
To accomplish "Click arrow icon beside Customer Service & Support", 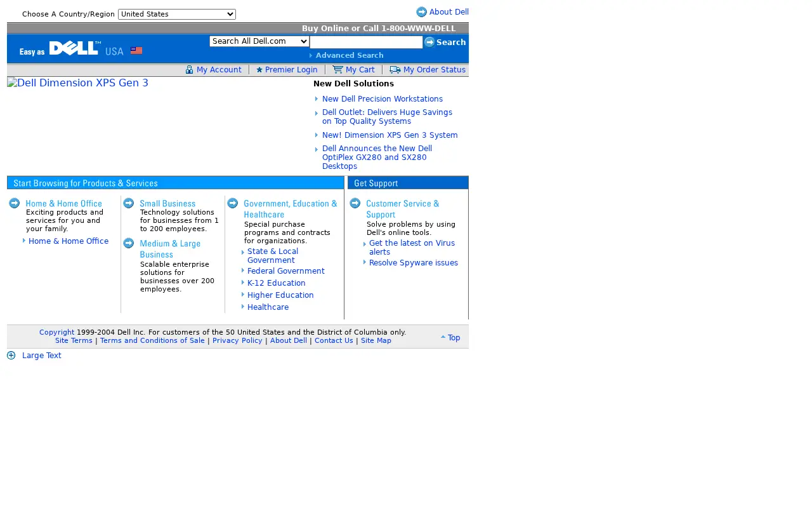I will click(x=355, y=203).
